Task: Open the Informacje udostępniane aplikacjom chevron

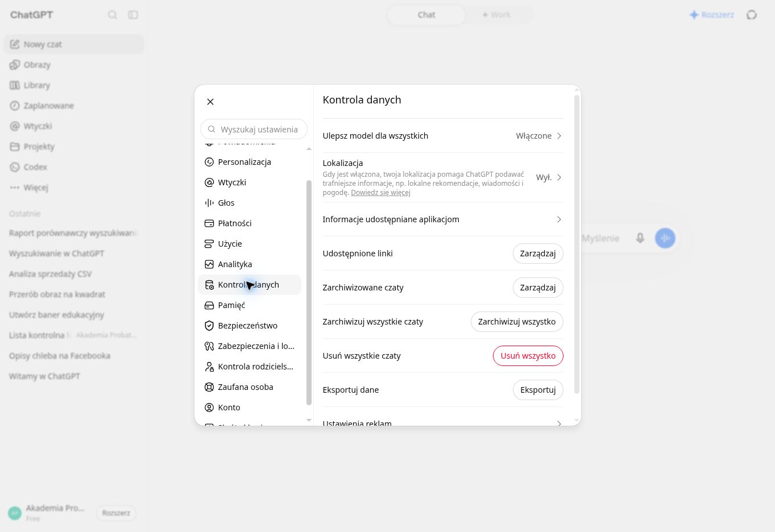Action: coord(559,219)
